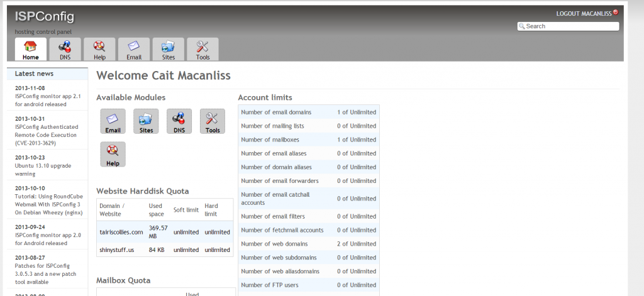Go to the Email tab in the top navigation

click(134, 49)
